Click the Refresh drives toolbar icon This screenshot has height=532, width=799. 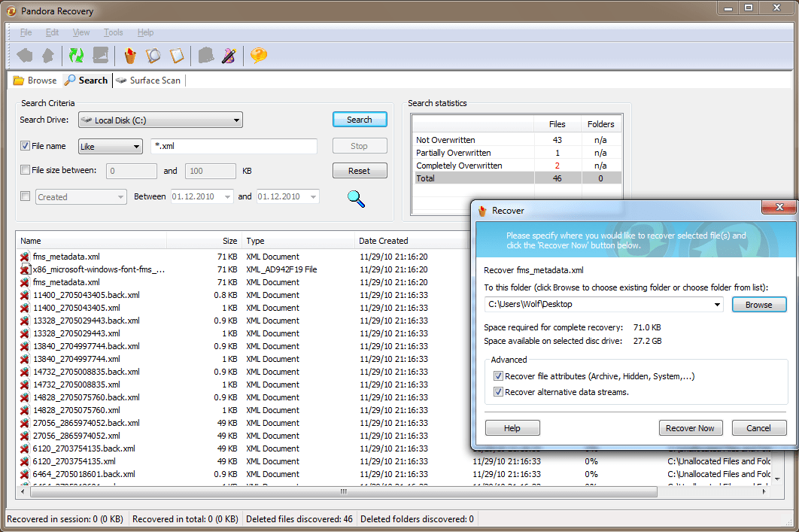pyautogui.click(x=75, y=56)
